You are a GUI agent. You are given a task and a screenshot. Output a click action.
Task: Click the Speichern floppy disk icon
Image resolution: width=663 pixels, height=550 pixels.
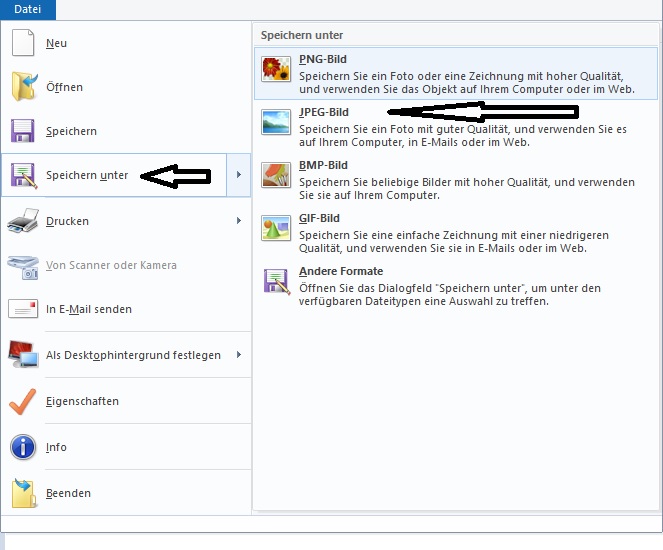pyautogui.click(x=23, y=132)
